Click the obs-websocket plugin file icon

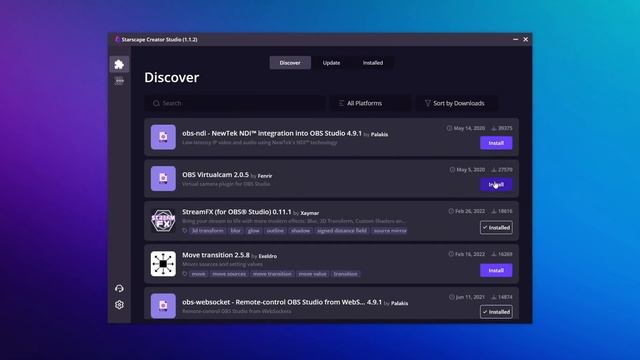(163, 306)
